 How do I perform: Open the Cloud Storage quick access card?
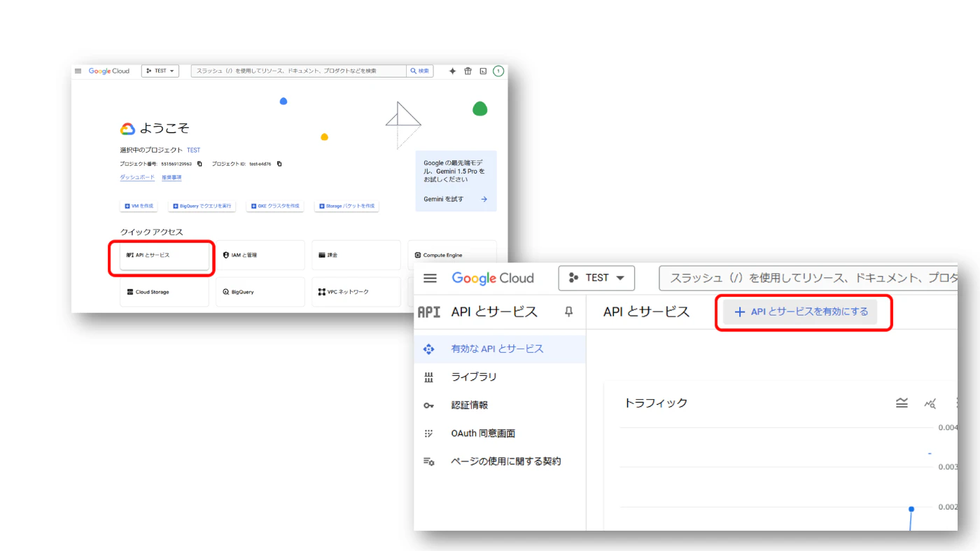[x=164, y=292]
